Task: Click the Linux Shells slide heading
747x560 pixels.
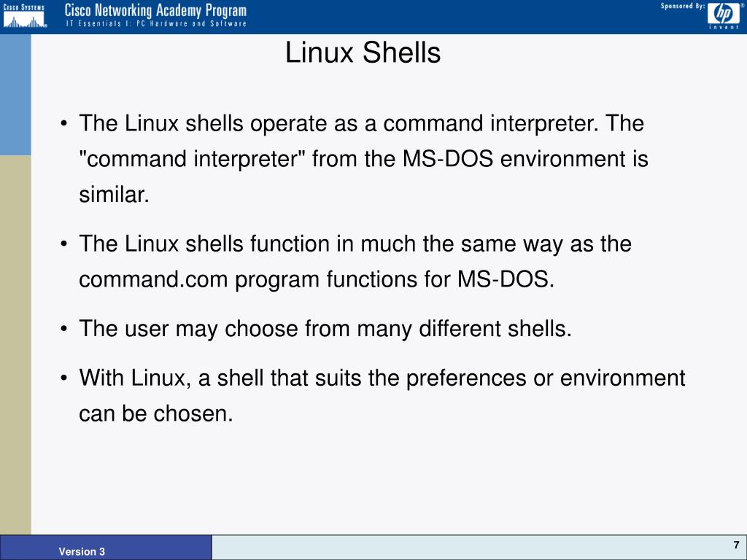Action: click(x=363, y=52)
